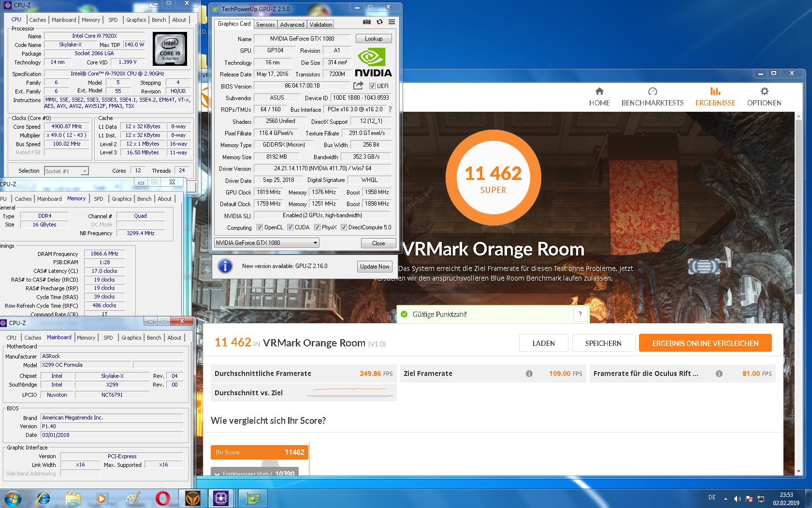Open Bench tab in top CPU-Z window
Image resolution: width=812 pixels, height=508 pixels.
coord(159,20)
